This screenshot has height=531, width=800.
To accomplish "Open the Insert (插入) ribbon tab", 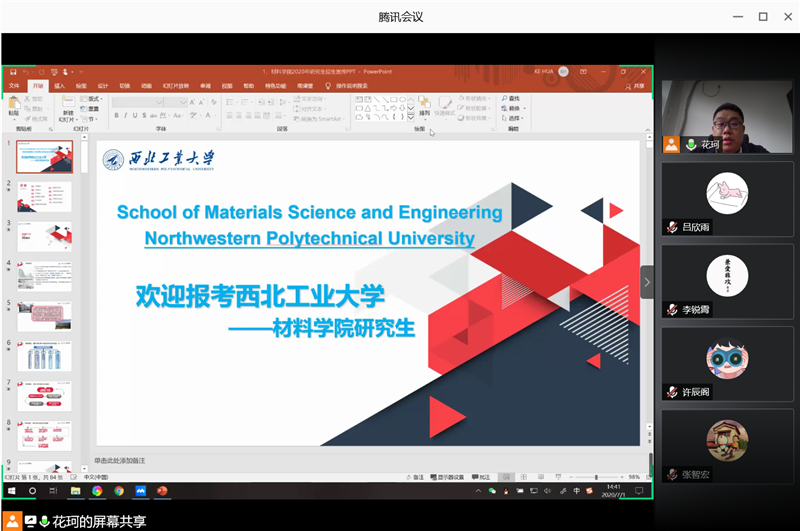I will [x=59, y=86].
